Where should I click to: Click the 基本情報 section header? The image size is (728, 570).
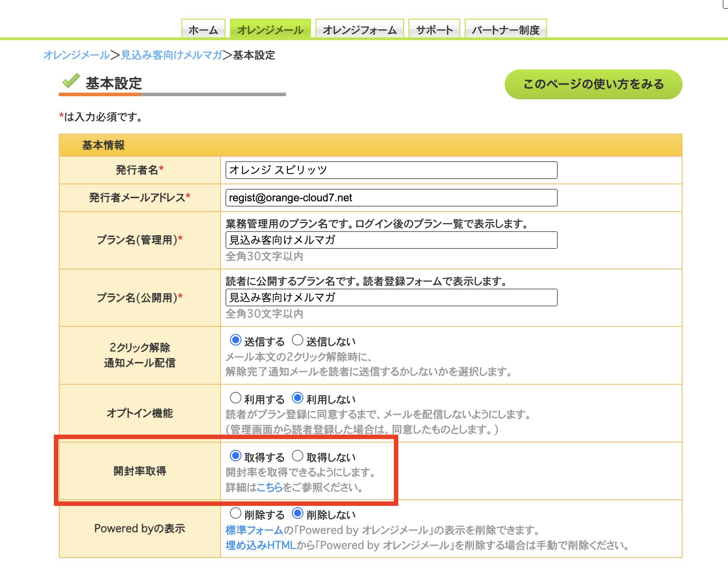click(x=371, y=145)
